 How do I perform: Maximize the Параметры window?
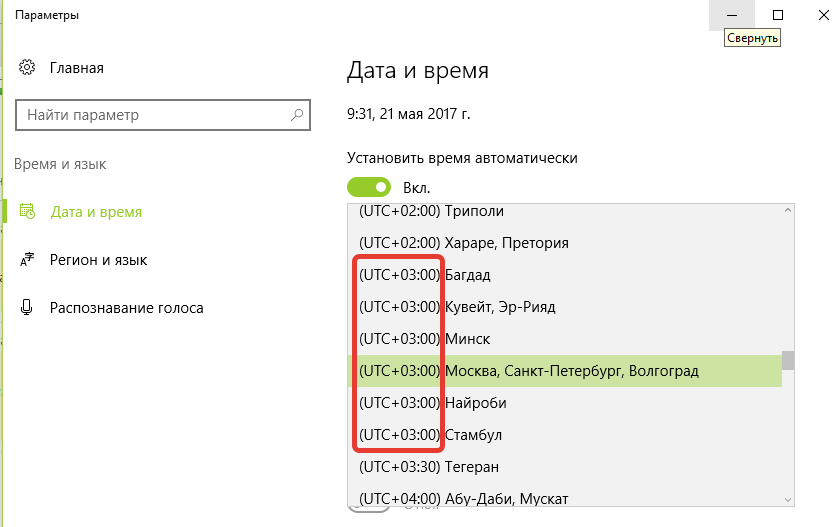pos(778,15)
